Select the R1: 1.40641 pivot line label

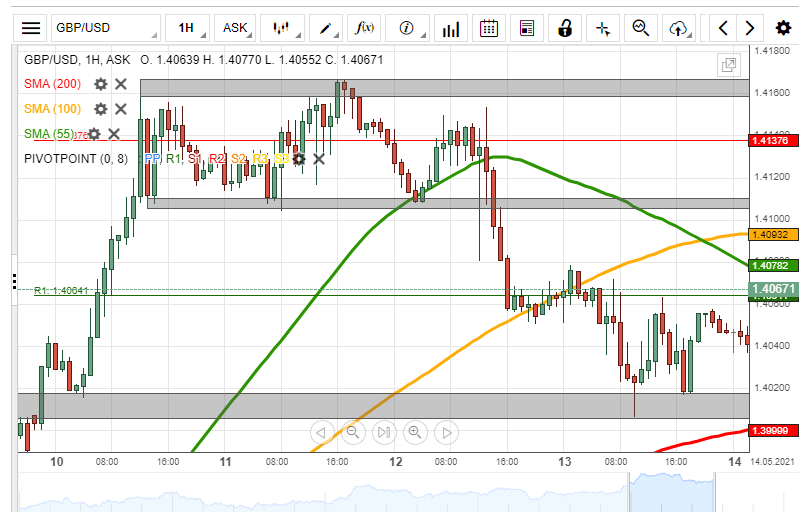click(x=61, y=291)
